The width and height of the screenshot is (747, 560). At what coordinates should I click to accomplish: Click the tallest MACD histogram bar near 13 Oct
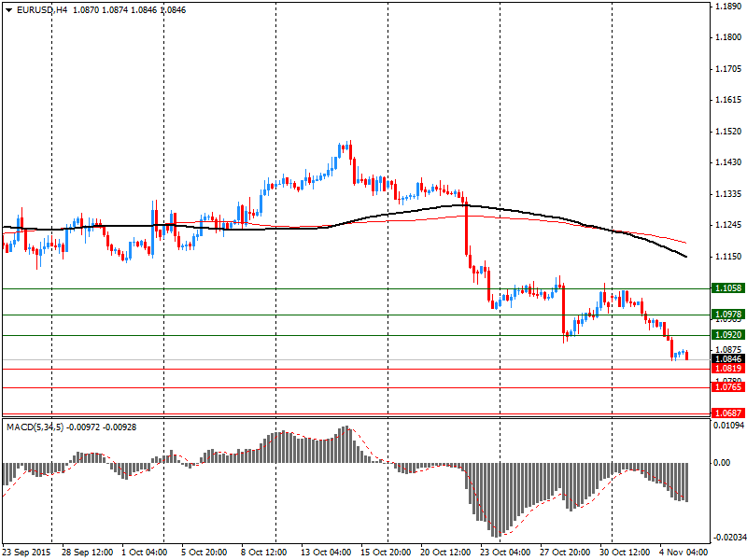[x=346, y=444]
